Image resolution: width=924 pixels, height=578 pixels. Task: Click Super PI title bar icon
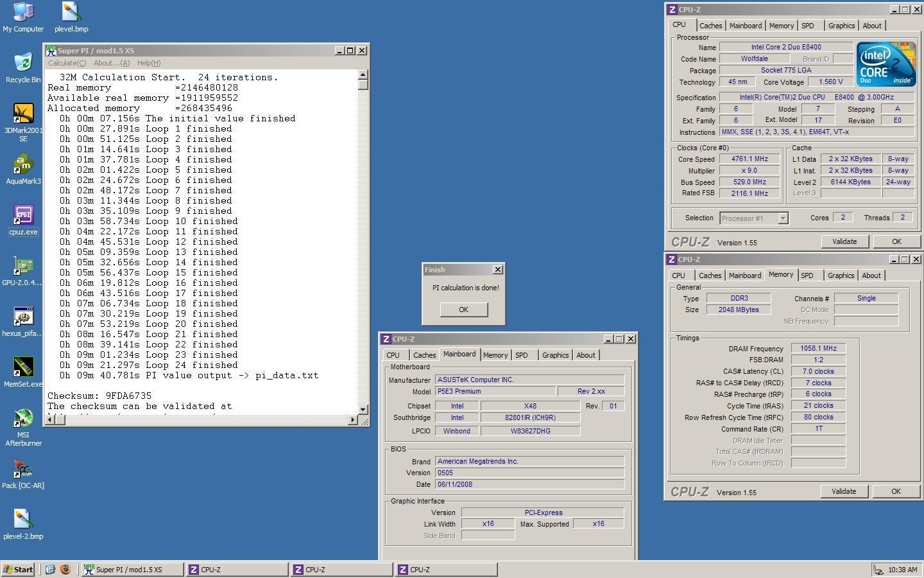pyautogui.click(x=51, y=50)
